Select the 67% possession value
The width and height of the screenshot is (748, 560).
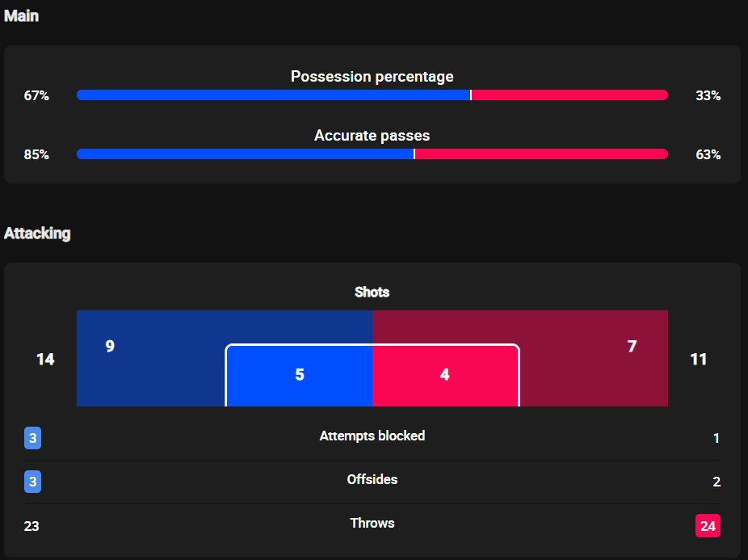36,95
